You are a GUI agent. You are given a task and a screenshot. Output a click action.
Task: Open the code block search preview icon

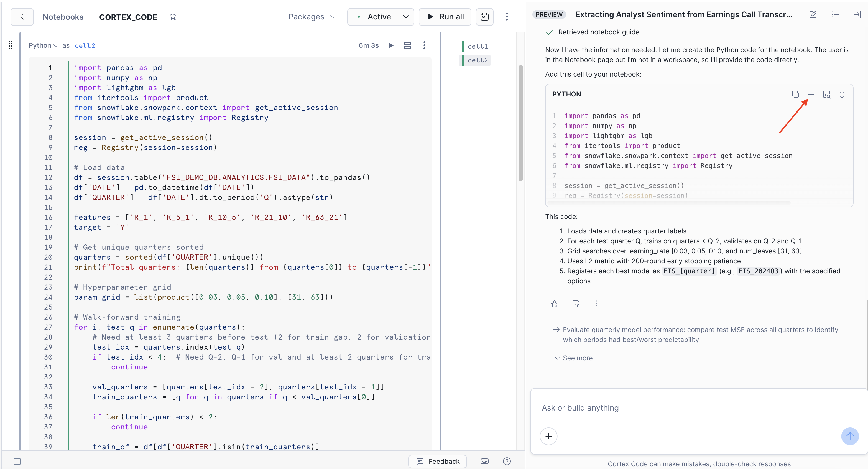pos(826,95)
